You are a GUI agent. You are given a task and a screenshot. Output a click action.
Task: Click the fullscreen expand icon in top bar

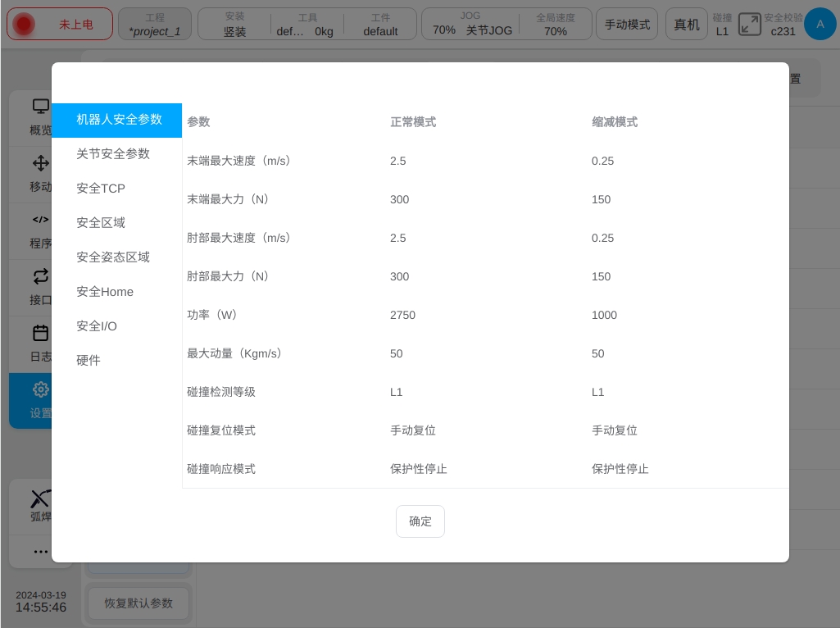[x=749, y=25]
